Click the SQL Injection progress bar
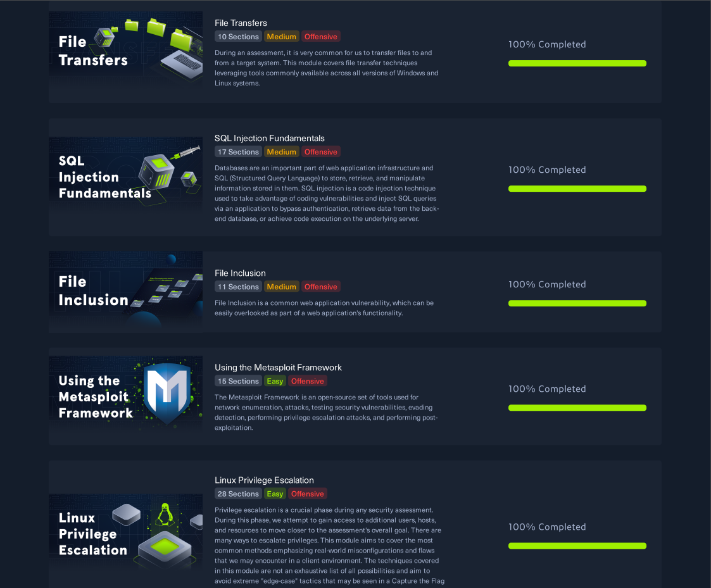 [x=577, y=189]
